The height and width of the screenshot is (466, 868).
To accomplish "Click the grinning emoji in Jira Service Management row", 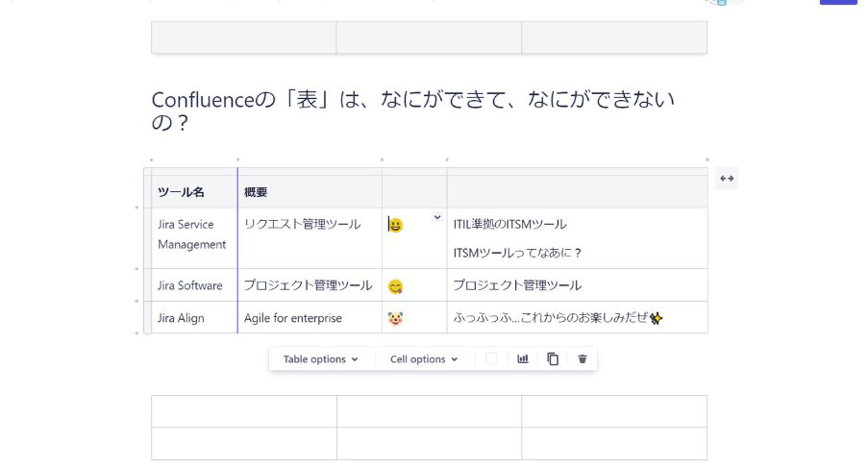I will 395,225.
